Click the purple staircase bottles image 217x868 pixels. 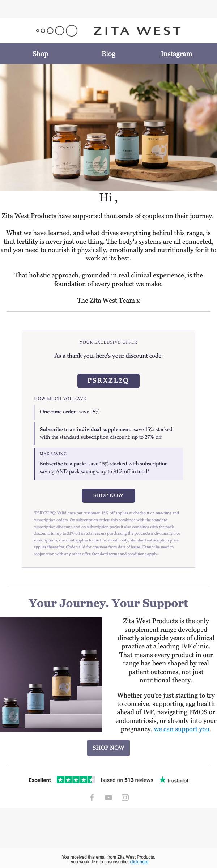pos(51,675)
